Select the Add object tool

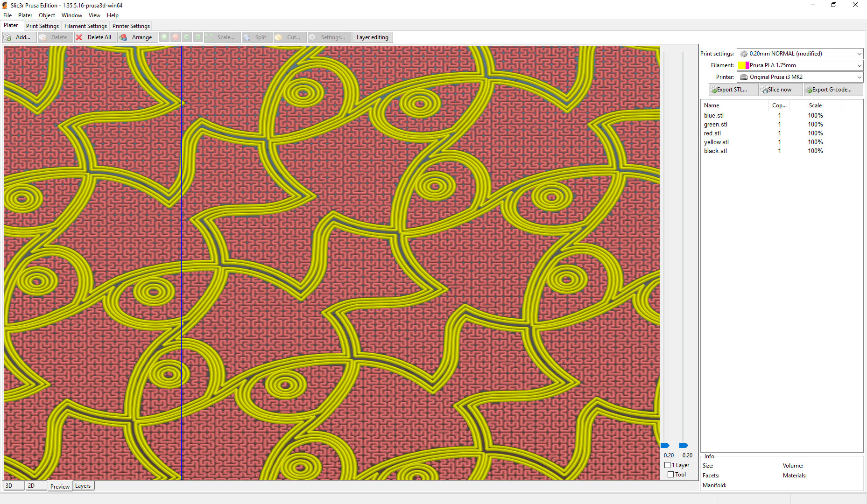pos(19,37)
